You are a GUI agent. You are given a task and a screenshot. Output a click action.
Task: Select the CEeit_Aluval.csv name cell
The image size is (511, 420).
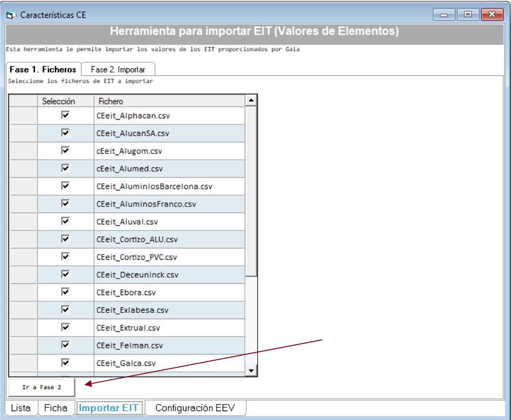pos(169,222)
